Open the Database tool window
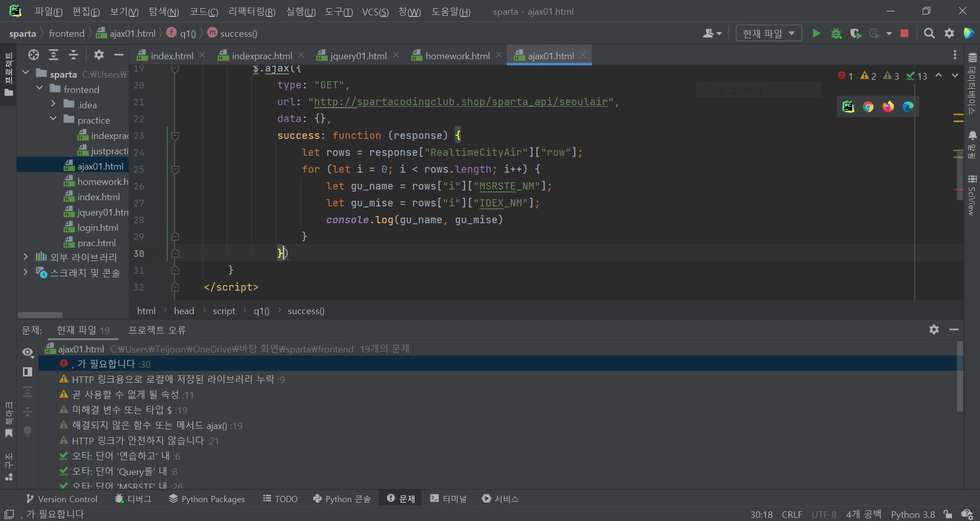The width and height of the screenshot is (980, 521). tap(972, 83)
